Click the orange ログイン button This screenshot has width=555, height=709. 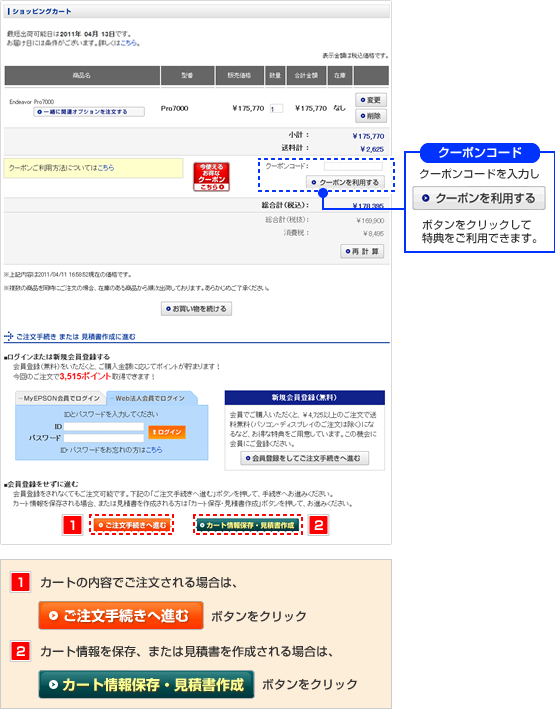(167, 432)
